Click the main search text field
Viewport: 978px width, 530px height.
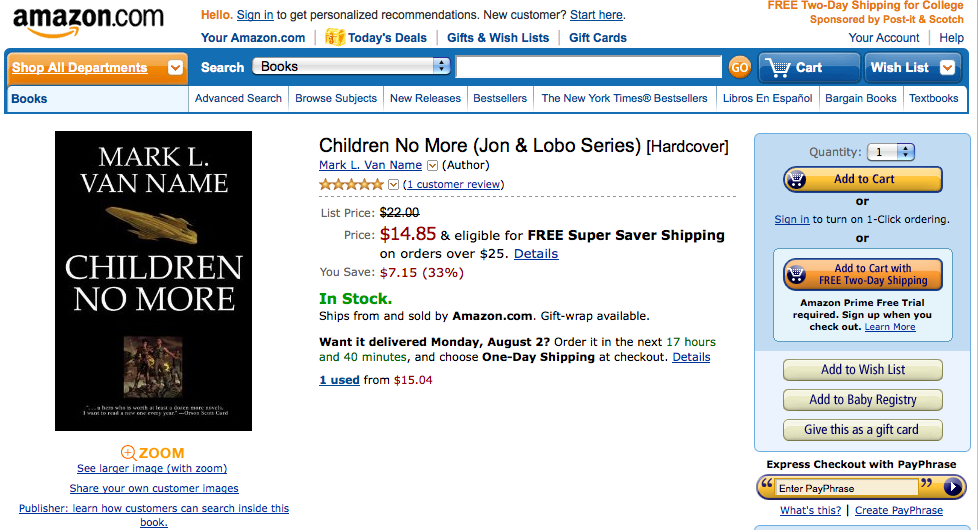point(589,67)
